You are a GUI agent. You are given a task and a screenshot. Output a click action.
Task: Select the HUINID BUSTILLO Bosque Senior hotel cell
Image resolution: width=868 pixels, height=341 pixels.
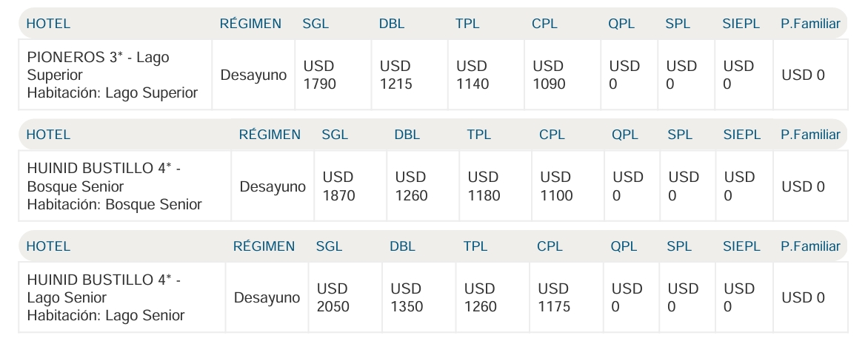point(114,186)
